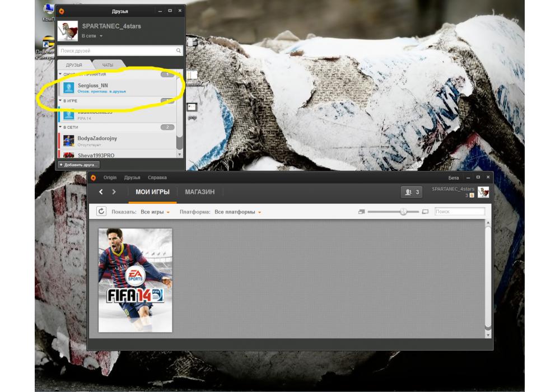This screenshot has width=560, height=392.
Task: Switch to the ЧАТЫ tab
Action: tap(108, 65)
